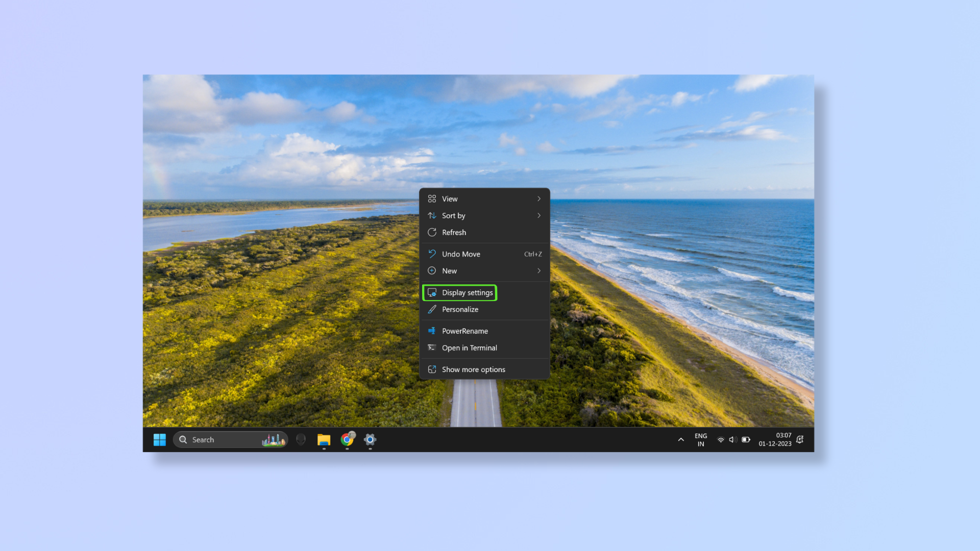Click the Display settings option
Screen dimensions: 980x551
coord(467,292)
